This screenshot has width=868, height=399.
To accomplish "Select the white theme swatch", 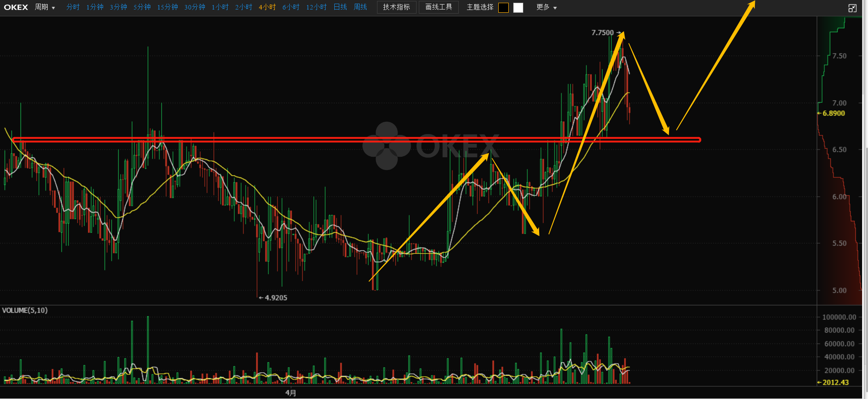I will coord(518,8).
